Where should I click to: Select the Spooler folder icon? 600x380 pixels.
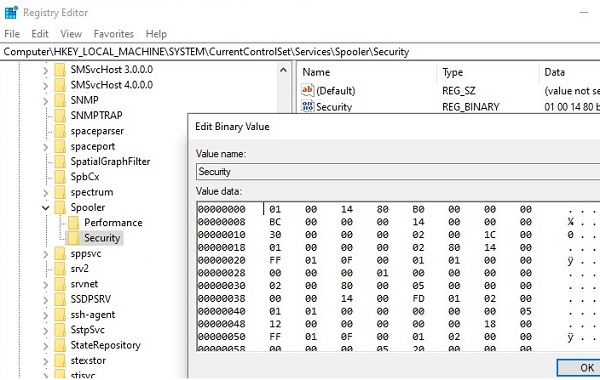pos(60,207)
